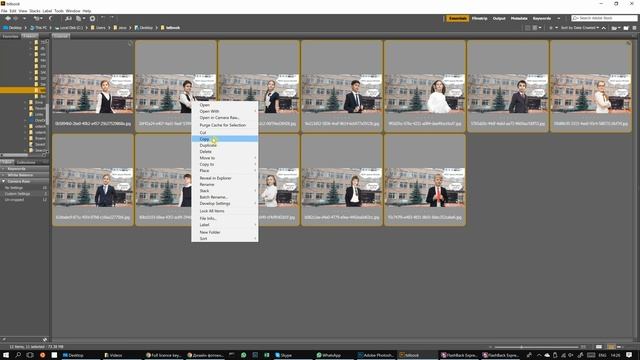The image size is (640, 360).
Task: Expand the Place submenu
Action: coord(224,171)
